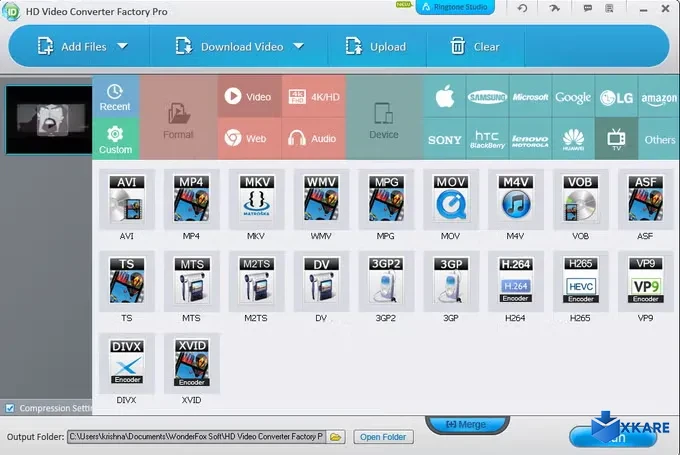Toggle the Compression Setting checkbox
The width and height of the screenshot is (680, 455).
(x=10, y=408)
